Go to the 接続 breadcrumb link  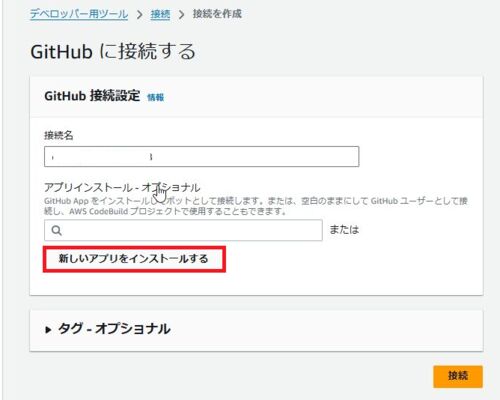160,14
